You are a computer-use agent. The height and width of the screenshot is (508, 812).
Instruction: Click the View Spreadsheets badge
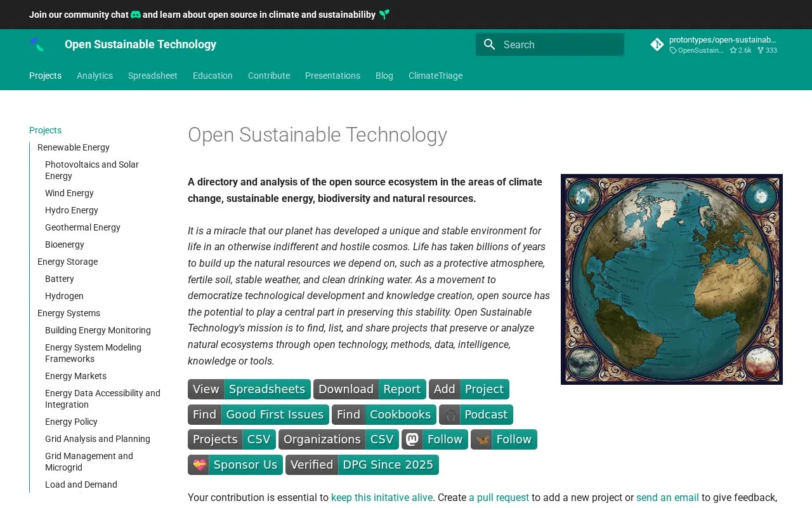point(249,389)
